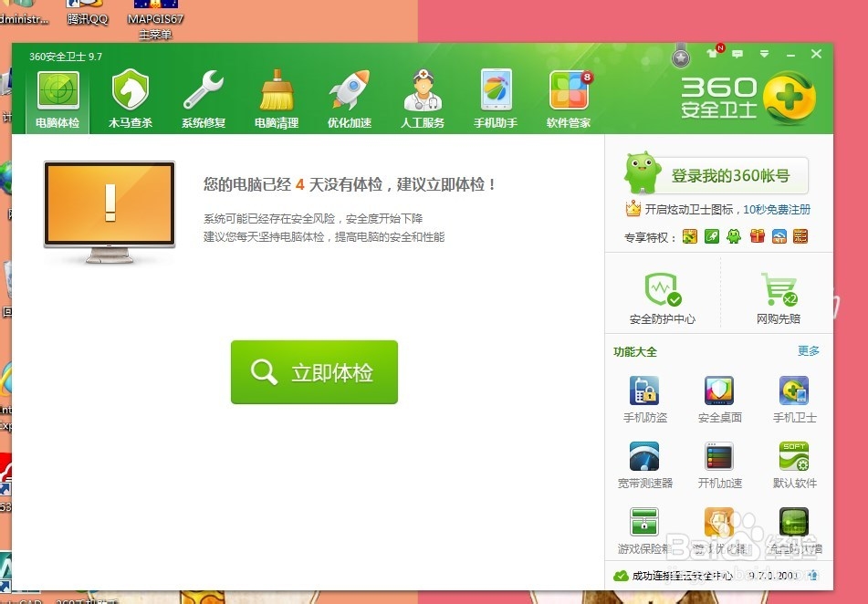Minimize the 360安全卫士 window
Image resolution: width=868 pixels, height=604 pixels.
pos(790,54)
